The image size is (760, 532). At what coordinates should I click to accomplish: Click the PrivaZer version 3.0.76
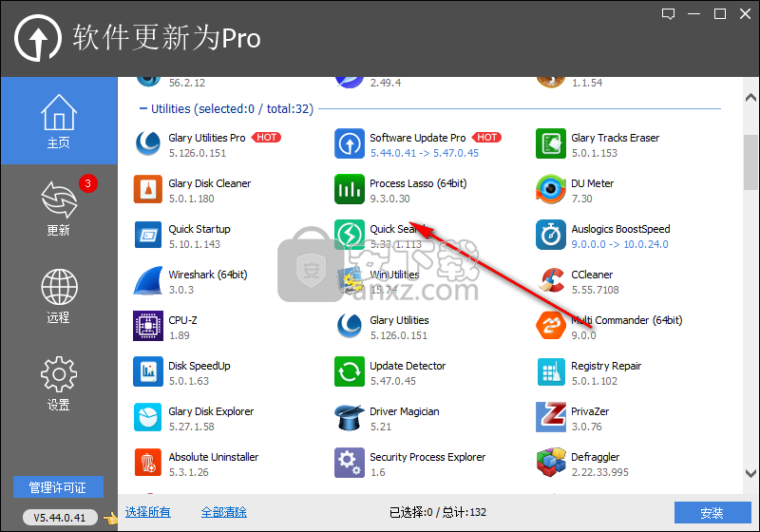point(586,427)
